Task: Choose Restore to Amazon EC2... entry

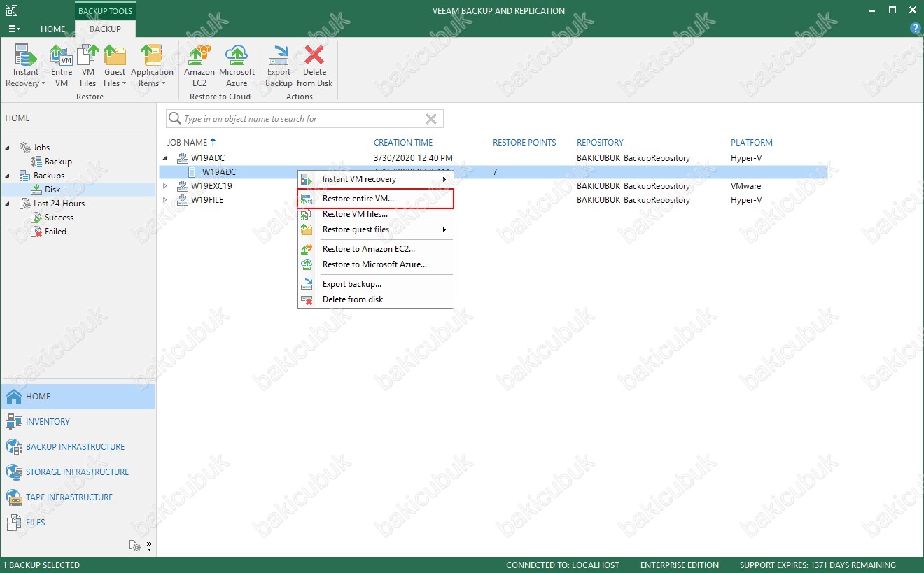Action: 376,249
